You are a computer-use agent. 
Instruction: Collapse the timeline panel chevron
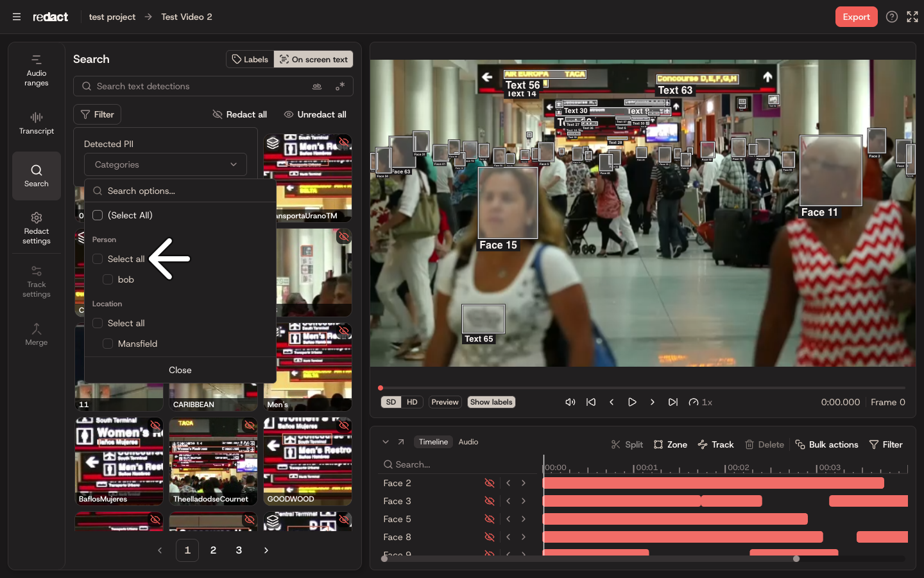click(386, 442)
